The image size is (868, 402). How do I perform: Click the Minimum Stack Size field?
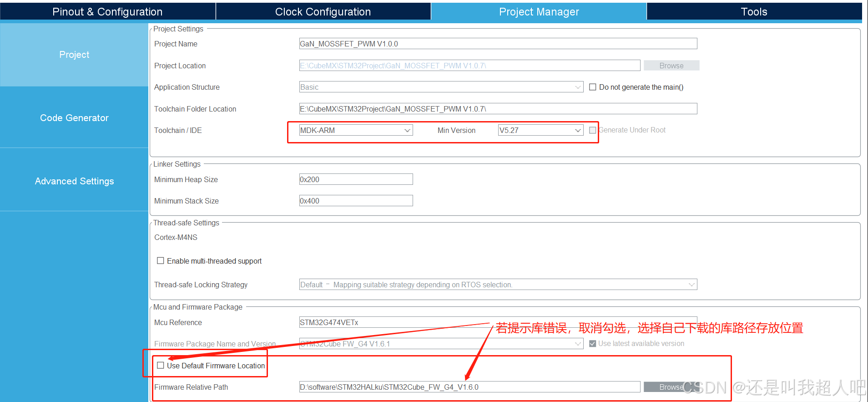tap(356, 201)
